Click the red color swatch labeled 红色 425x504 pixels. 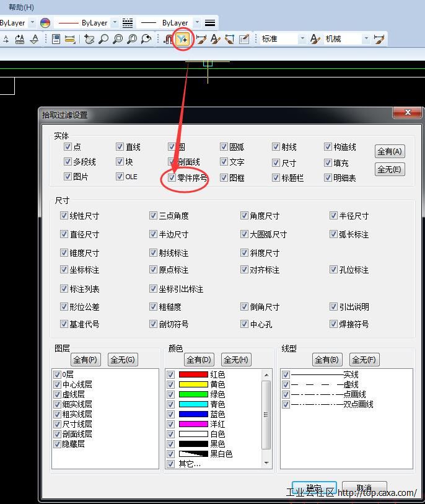[193, 374]
